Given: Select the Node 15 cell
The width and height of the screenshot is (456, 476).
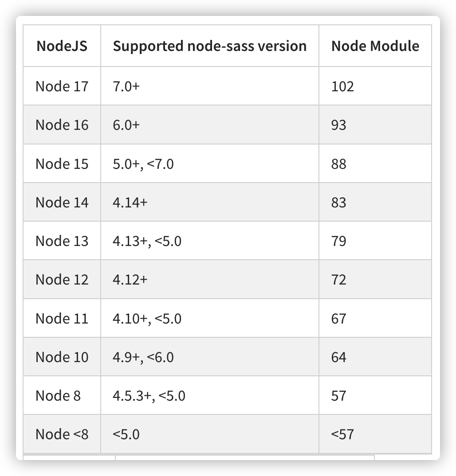Looking at the screenshot, I should coord(62,164).
